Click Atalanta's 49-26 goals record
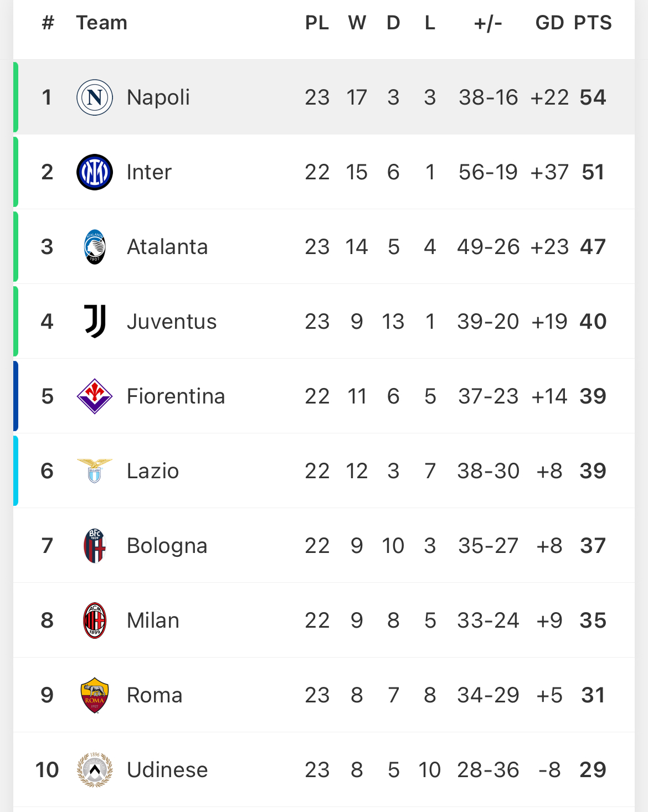Viewport: 648px width, 812px height. (x=488, y=247)
